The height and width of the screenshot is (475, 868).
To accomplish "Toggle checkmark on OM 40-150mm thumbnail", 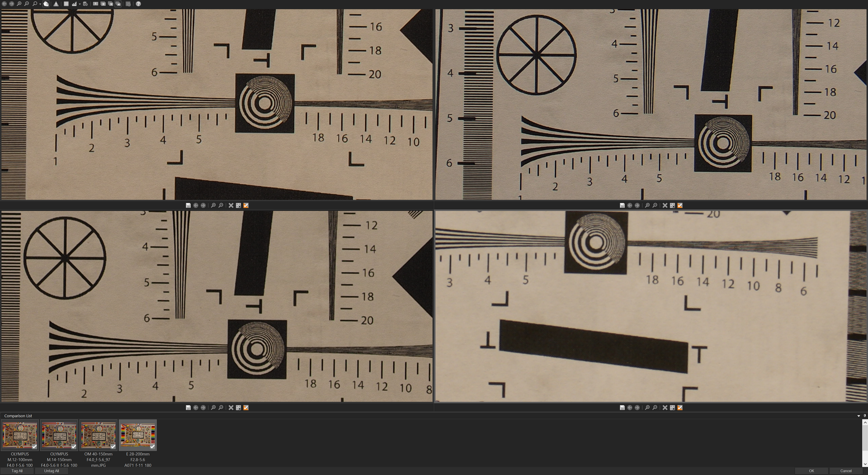I will (113, 446).
